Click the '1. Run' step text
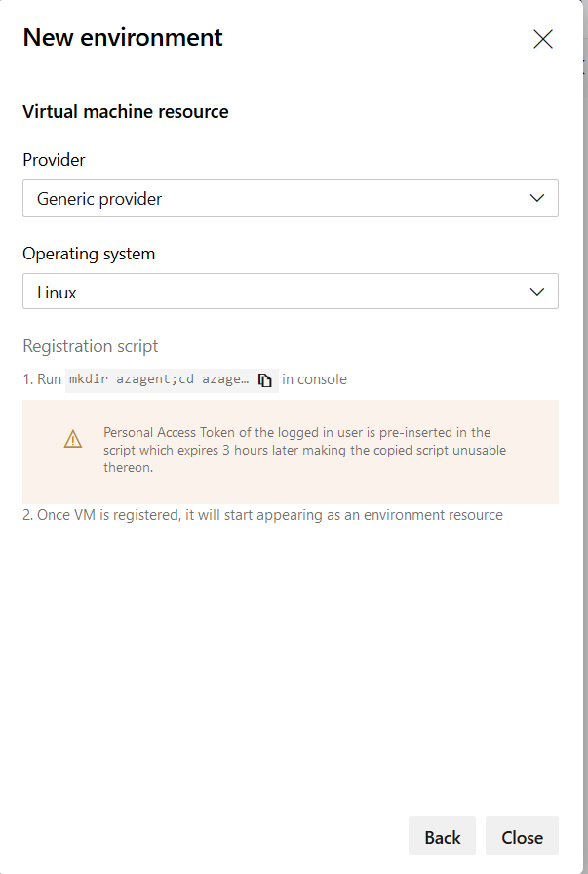 (42, 379)
